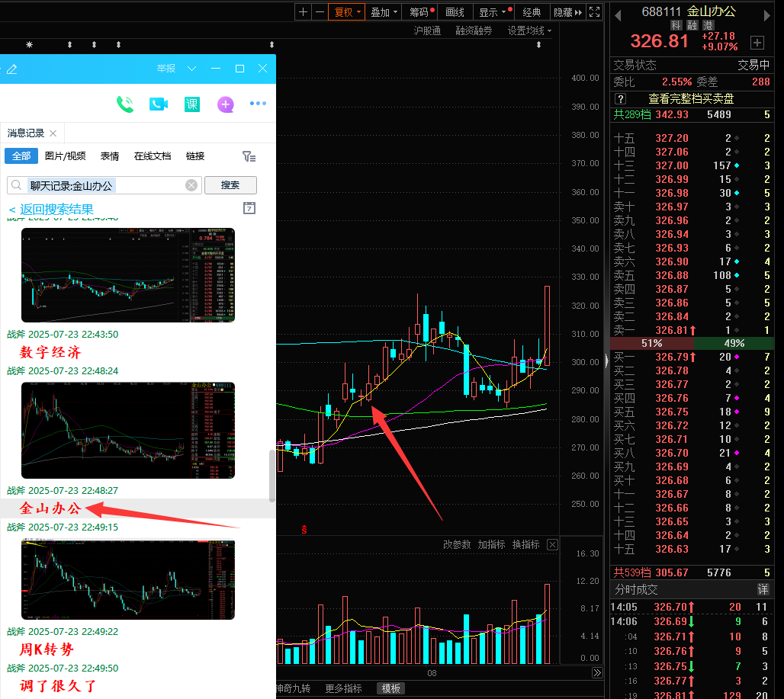The height and width of the screenshot is (699, 784).
Task: Open the 数字经济 chart thumbnail image
Action: 128,275
